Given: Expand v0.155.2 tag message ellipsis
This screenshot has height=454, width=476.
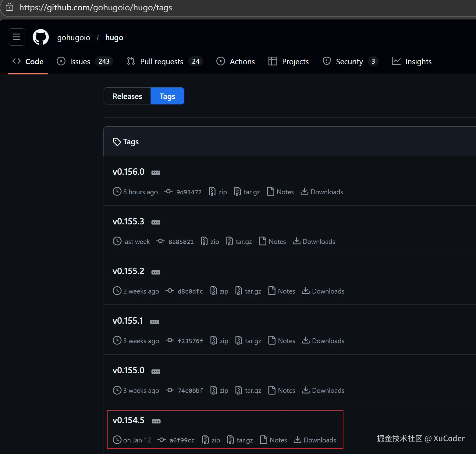Looking at the screenshot, I should (156, 272).
